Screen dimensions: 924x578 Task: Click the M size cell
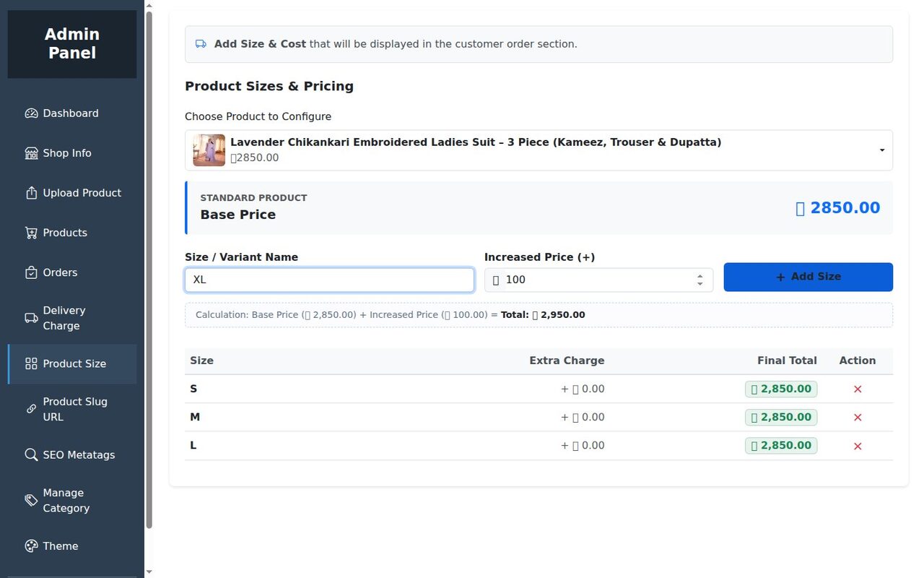tap(195, 417)
